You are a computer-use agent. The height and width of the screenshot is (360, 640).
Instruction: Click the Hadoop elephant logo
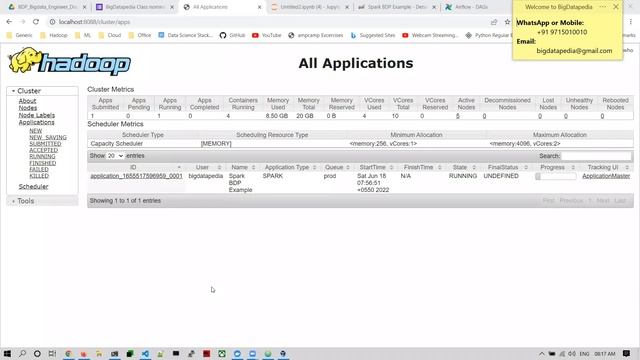click(69, 62)
